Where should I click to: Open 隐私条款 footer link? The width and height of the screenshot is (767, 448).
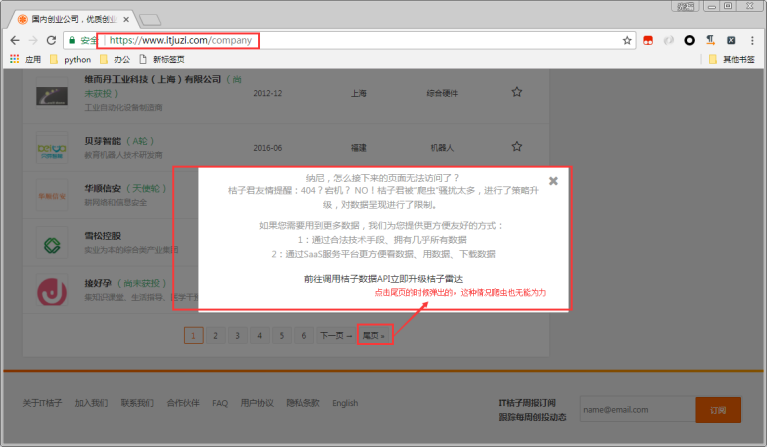(x=303, y=403)
